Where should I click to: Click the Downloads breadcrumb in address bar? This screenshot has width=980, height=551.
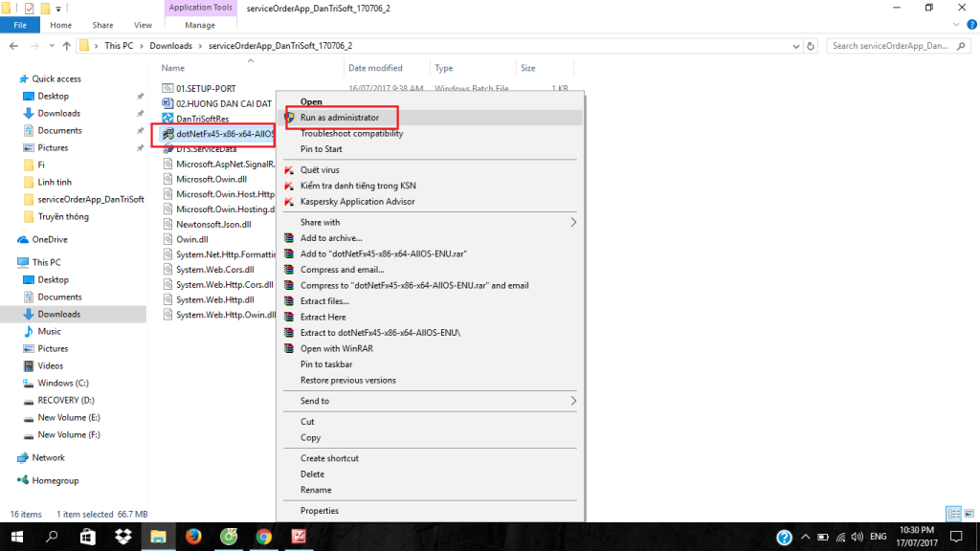[x=170, y=46]
